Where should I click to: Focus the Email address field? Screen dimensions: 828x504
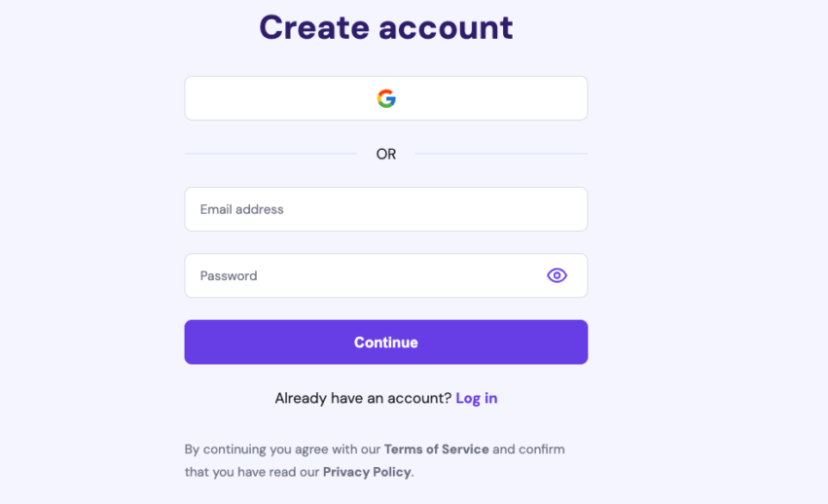tap(386, 209)
